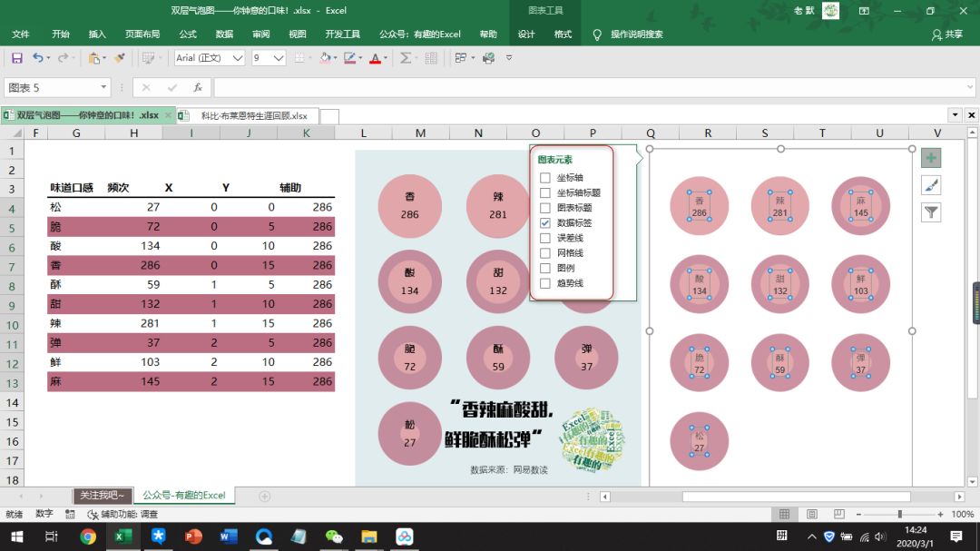The height and width of the screenshot is (551, 980).
Task: Click the 操作说明搜索 search box
Action: tap(636, 34)
